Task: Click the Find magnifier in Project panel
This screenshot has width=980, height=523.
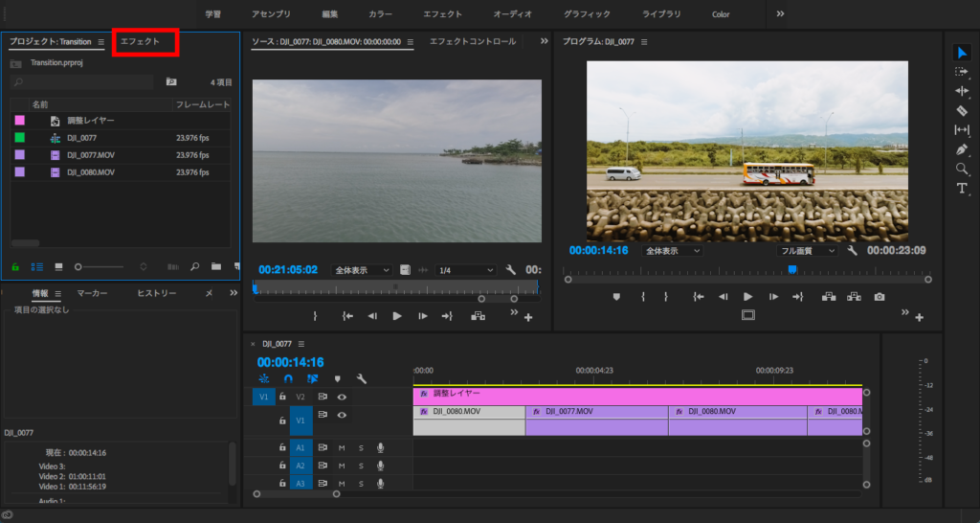Action: [x=195, y=266]
